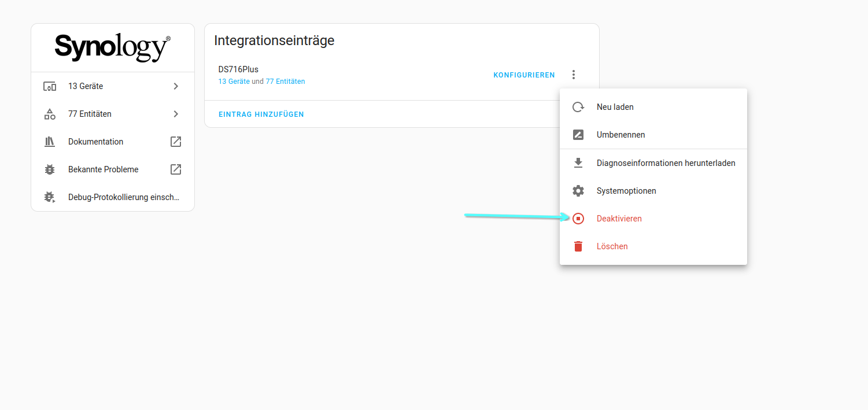Click the pencil icon beside Umbenennen
The image size is (868, 410).
[578, 135]
